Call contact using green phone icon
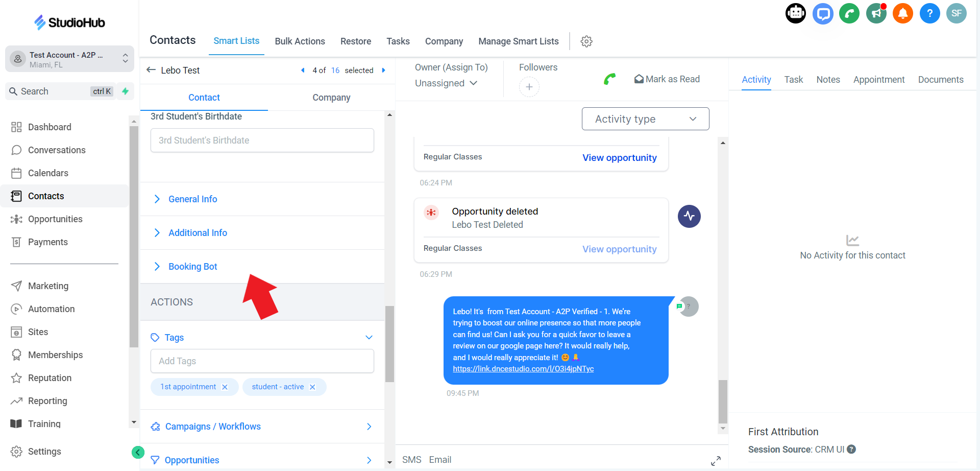Viewport: 980px width, 471px height. click(x=609, y=79)
